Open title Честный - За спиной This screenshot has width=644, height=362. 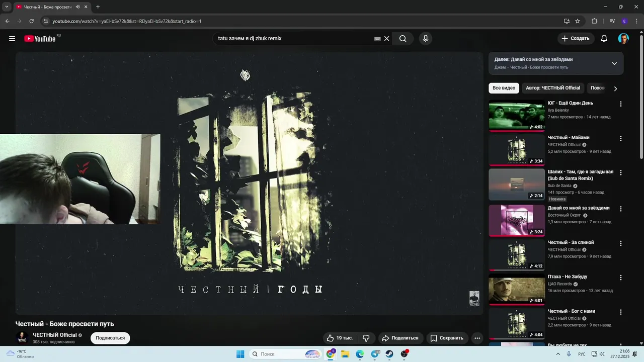[571, 242]
